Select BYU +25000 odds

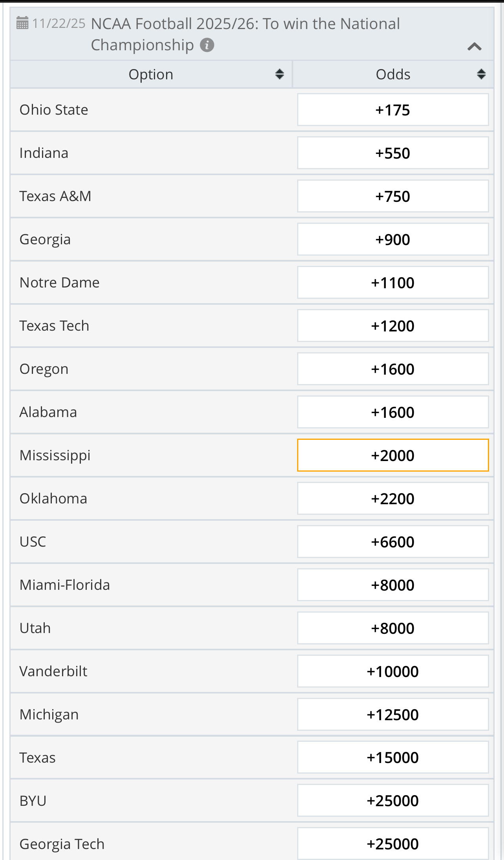[393, 801]
